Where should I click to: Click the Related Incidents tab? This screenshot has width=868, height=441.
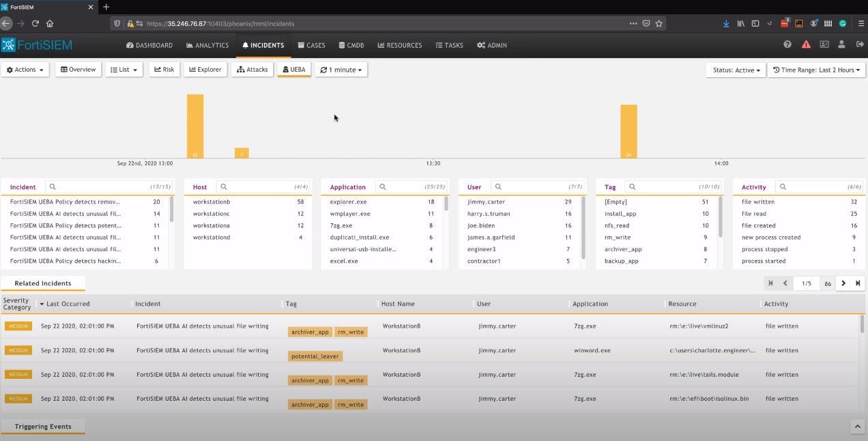click(43, 283)
